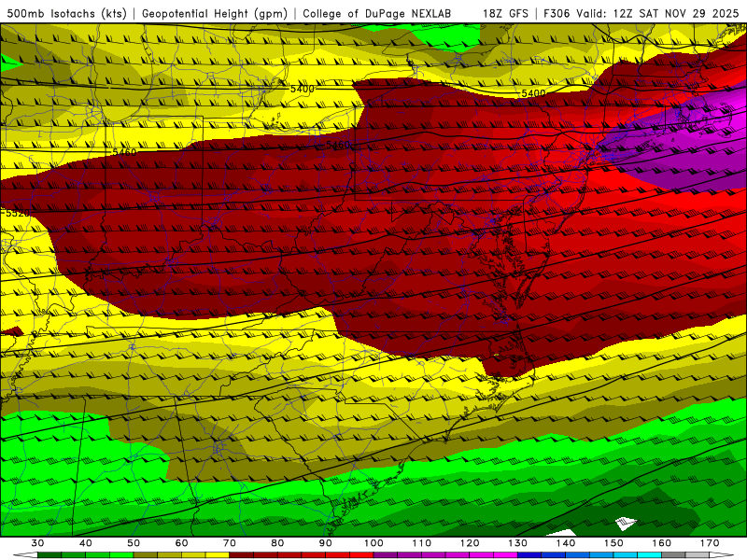Click the 160 value on the color scale

(x=662, y=543)
